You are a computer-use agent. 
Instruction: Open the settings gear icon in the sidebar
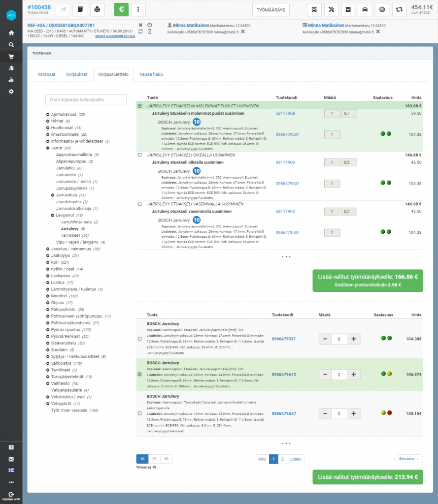11,92
